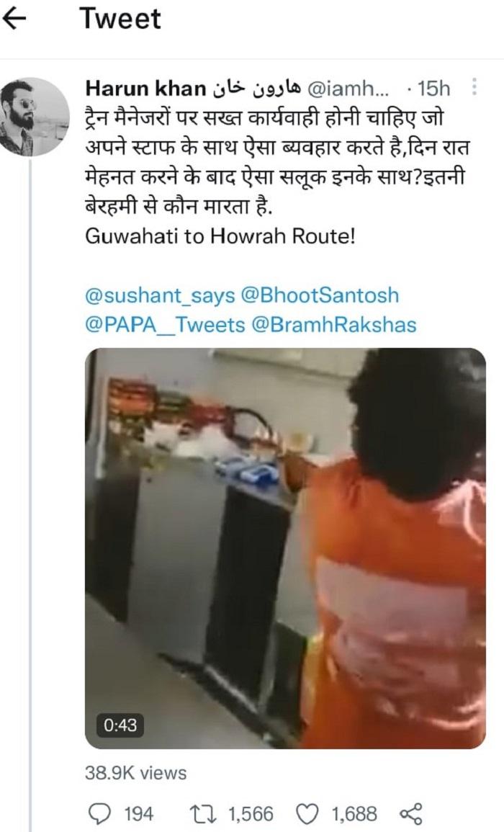The height and width of the screenshot is (832, 504).
Task: Share the tweet via share icon
Action: pos(410,814)
